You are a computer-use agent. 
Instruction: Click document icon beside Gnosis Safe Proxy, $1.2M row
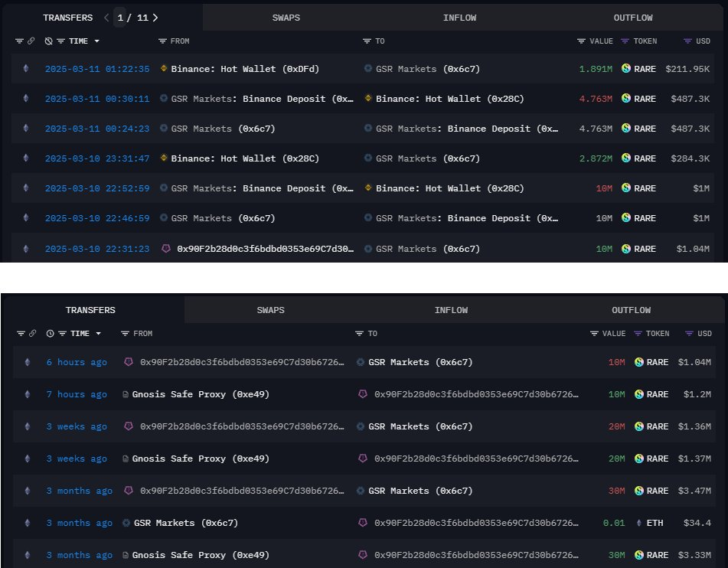click(126, 394)
